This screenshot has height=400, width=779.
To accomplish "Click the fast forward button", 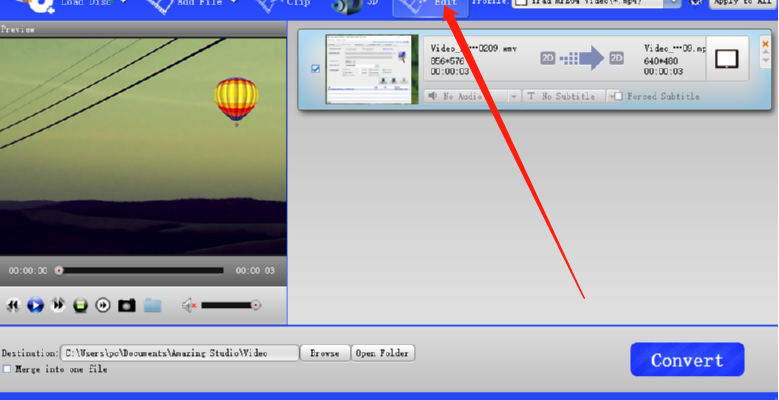I will click(58, 305).
